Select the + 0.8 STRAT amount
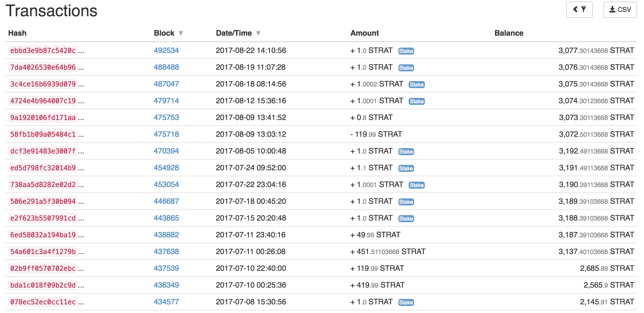The image size is (644, 313). (x=371, y=118)
